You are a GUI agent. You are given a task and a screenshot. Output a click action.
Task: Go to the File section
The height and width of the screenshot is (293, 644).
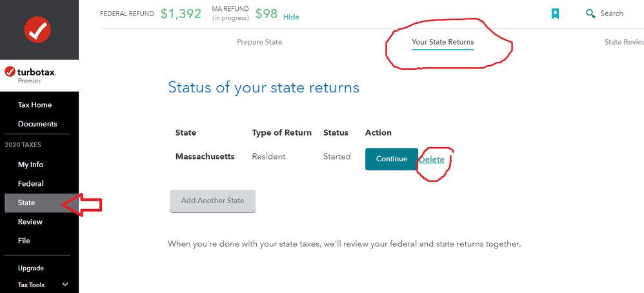pyautogui.click(x=24, y=241)
